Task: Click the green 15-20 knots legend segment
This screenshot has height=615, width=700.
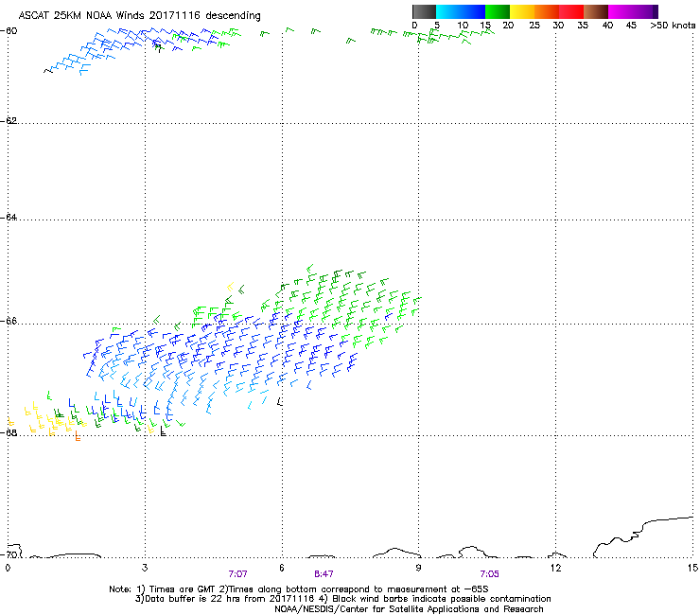Action: click(x=498, y=11)
